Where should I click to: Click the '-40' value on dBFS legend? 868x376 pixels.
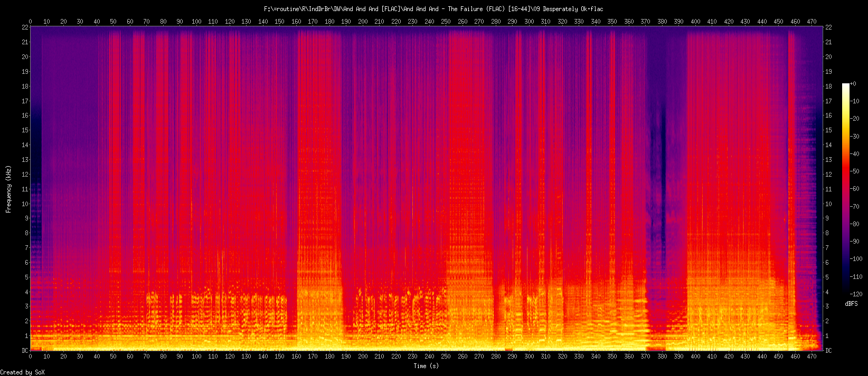pyautogui.click(x=854, y=154)
